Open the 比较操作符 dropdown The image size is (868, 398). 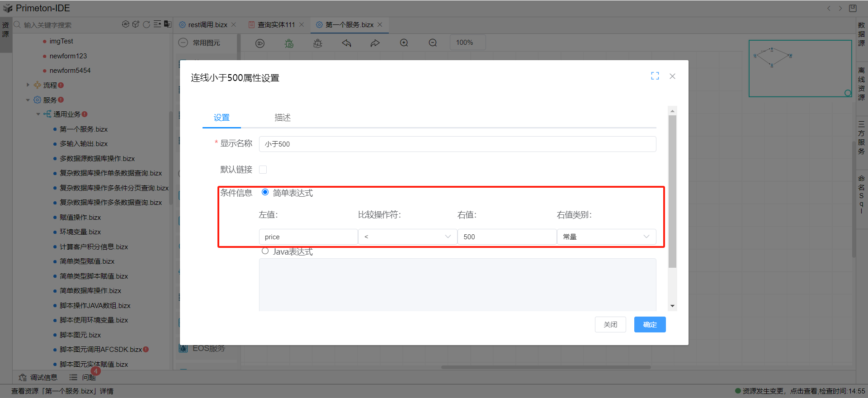coord(407,237)
